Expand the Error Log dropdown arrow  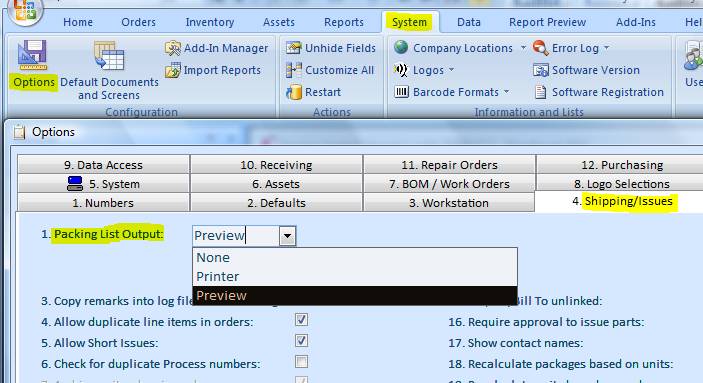[606, 48]
